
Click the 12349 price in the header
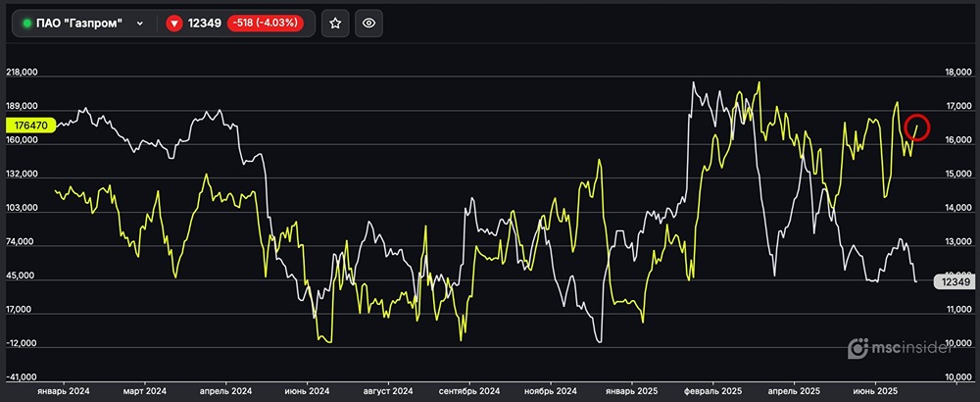point(204,23)
